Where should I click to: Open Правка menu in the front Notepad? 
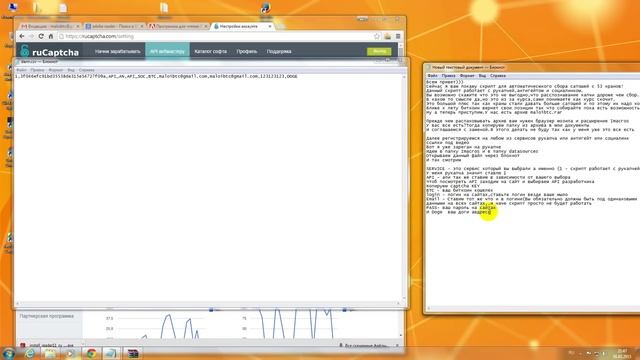pos(37,70)
